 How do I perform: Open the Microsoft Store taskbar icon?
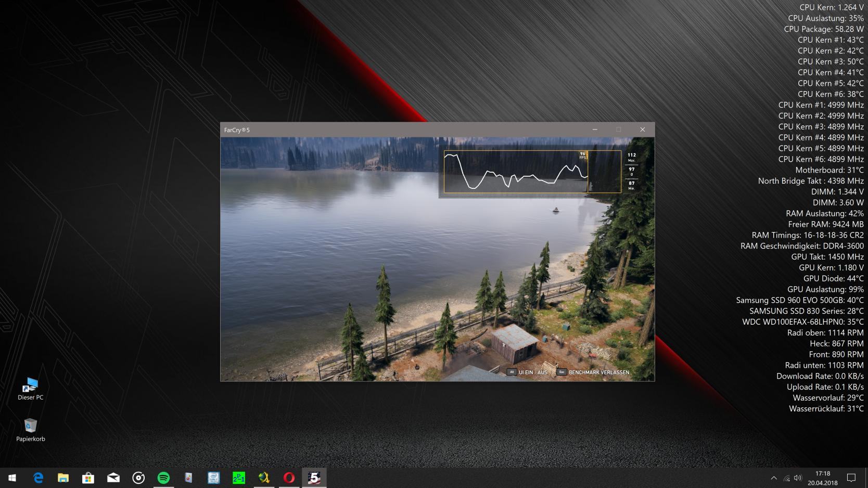(x=88, y=478)
